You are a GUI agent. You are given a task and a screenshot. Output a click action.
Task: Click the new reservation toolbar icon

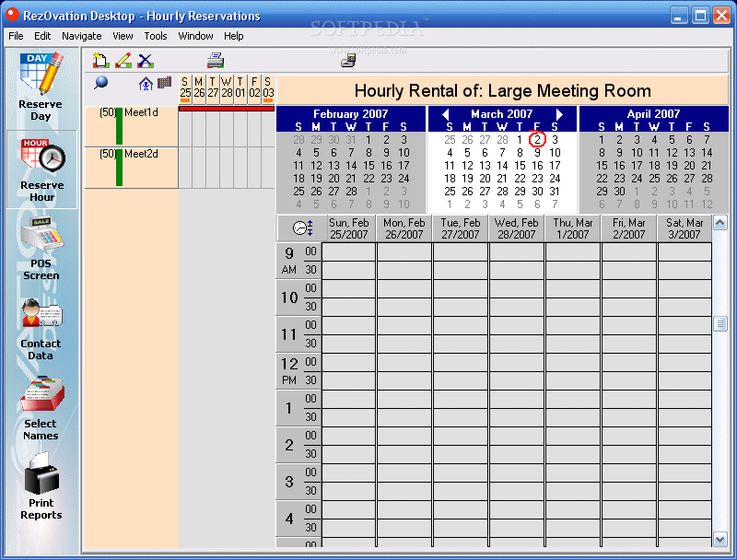pos(101,61)
